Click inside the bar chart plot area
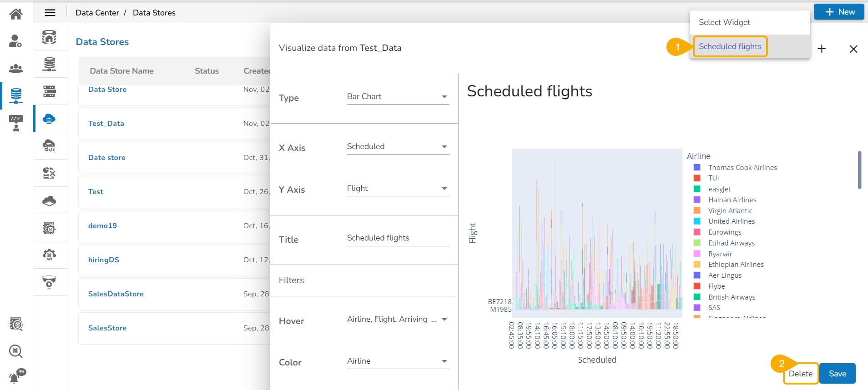 coord(597,233)
